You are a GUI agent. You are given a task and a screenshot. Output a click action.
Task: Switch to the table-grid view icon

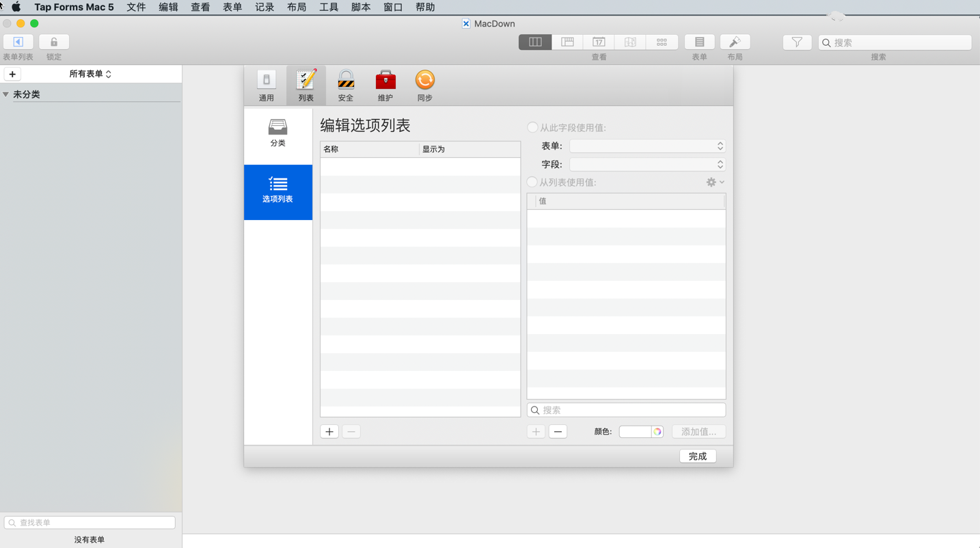pyautogui.click(x=567, y=42)
